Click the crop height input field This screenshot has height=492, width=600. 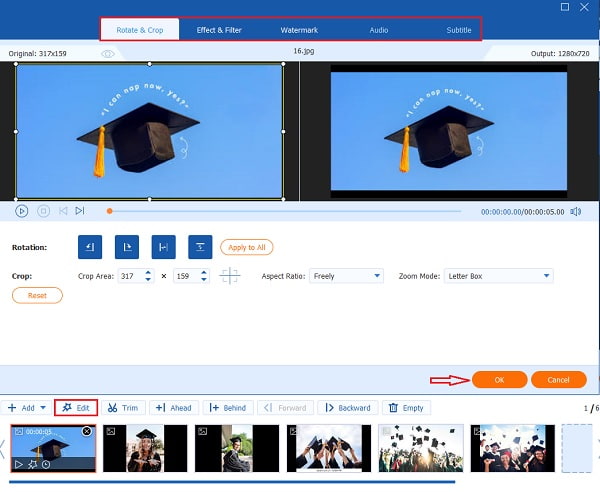tap(186, 276)
